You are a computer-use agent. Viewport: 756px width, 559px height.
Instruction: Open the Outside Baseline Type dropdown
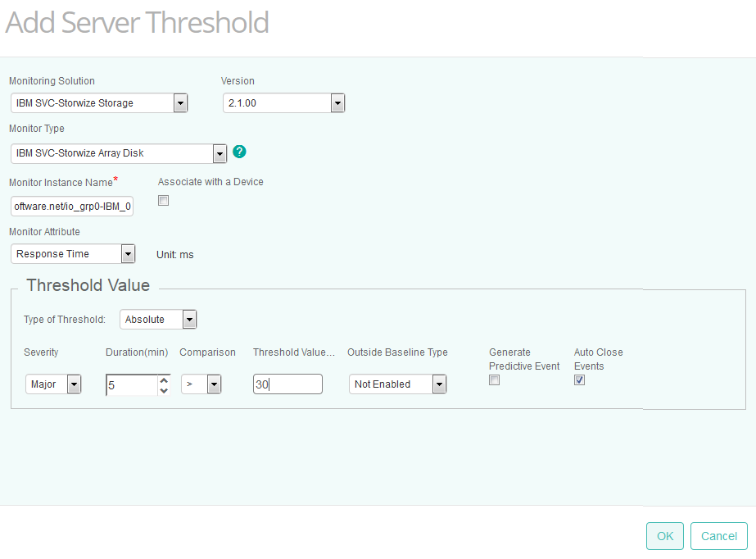coord(439,384)
